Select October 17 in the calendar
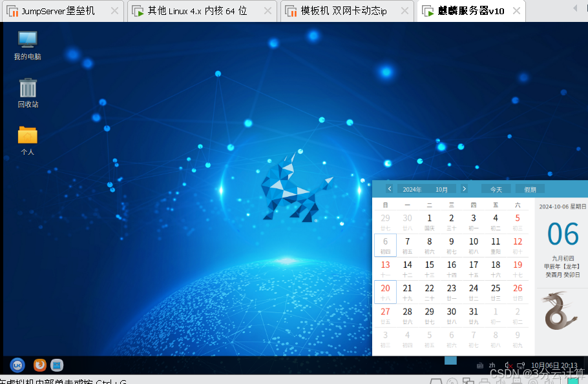The height and width of the screenshot is (384, 588). [474, 268]
